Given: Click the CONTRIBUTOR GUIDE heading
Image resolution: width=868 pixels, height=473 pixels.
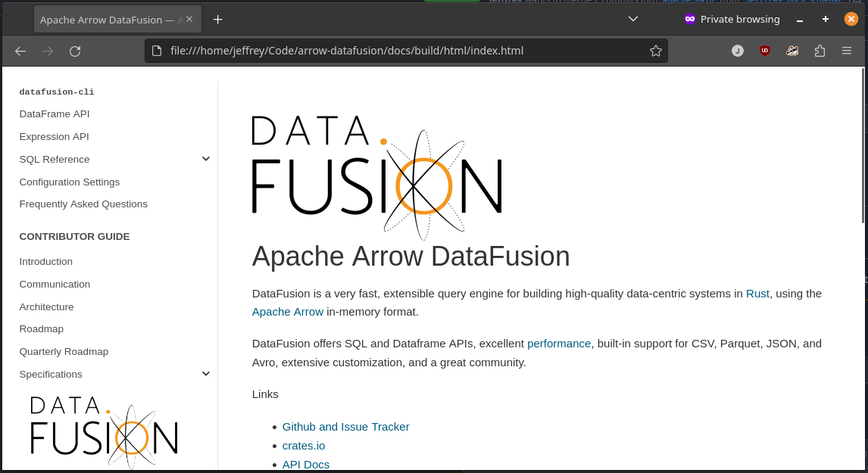Looking at the screenshot, I should tap(75, 237).
